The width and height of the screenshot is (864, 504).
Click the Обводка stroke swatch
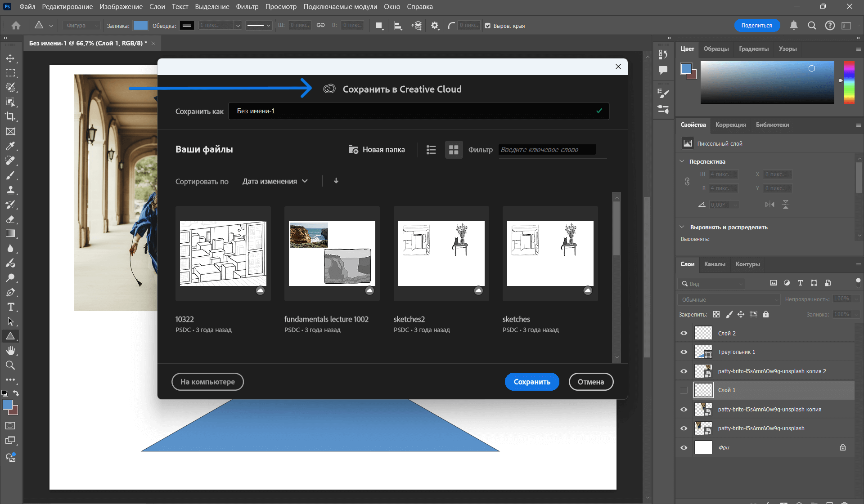[187, 26]
